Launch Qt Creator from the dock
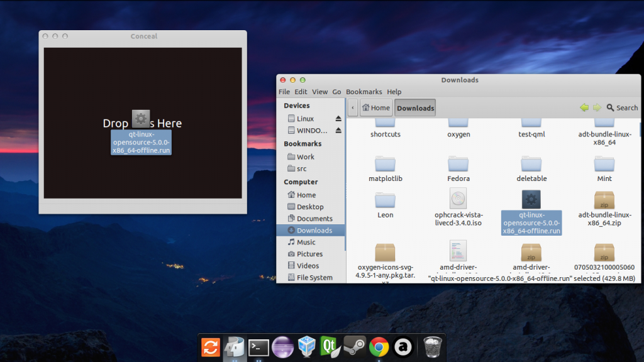 (x=330, y=346)
